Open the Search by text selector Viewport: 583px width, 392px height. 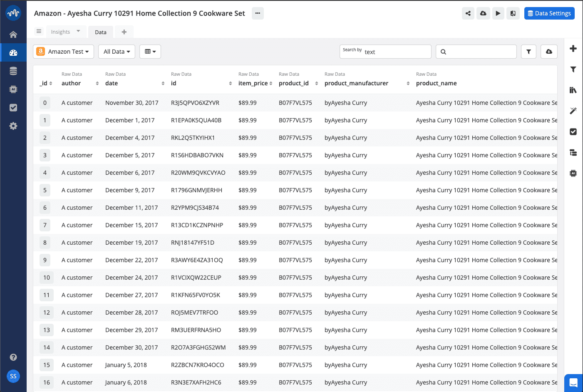click(x=385, y=52)
